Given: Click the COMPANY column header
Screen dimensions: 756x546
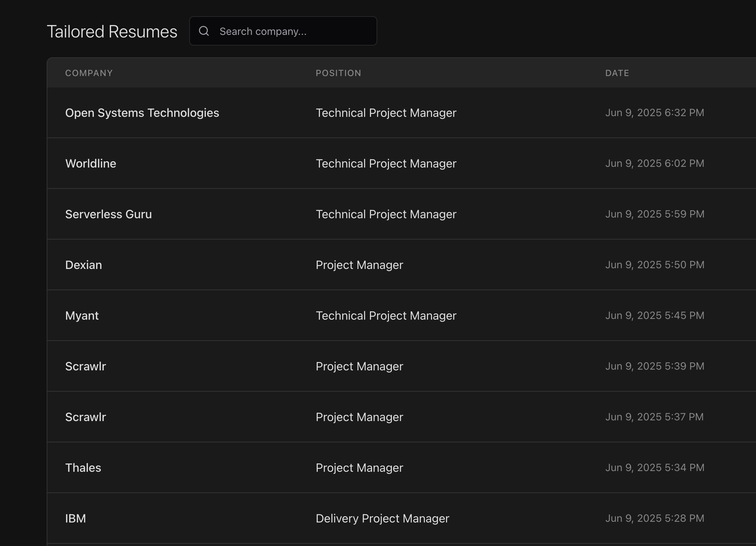Looking at the screenshot, I should pos(89,73).
